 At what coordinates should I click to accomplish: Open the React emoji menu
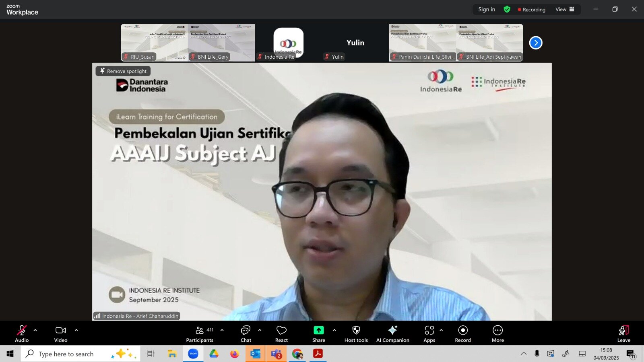coord(281,334)
